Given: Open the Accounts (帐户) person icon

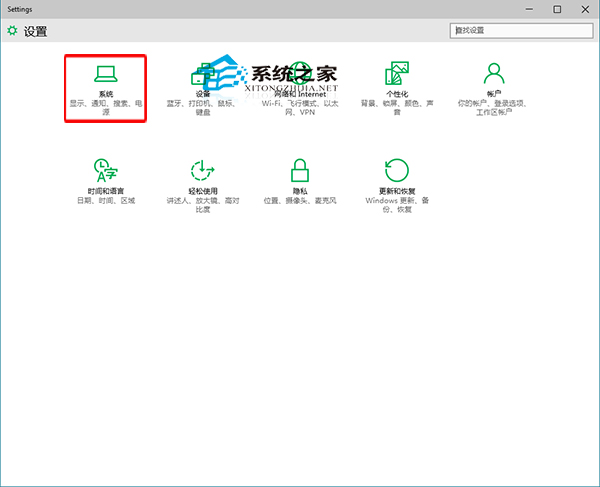Looking at the screenshot, I should click(494, 73).
